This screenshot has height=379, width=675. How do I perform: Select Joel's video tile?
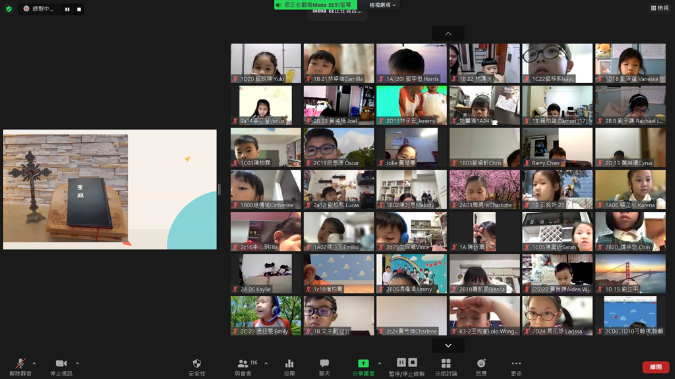(x=339, y=105)
